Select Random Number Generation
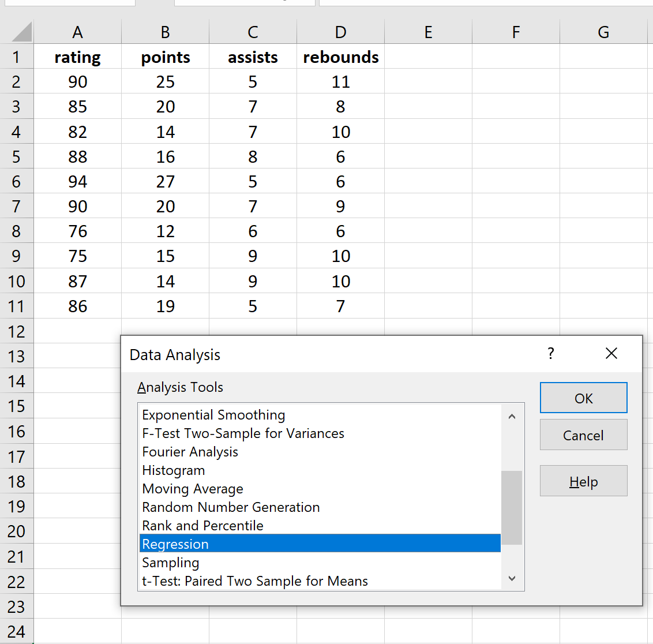 point(320,507)
